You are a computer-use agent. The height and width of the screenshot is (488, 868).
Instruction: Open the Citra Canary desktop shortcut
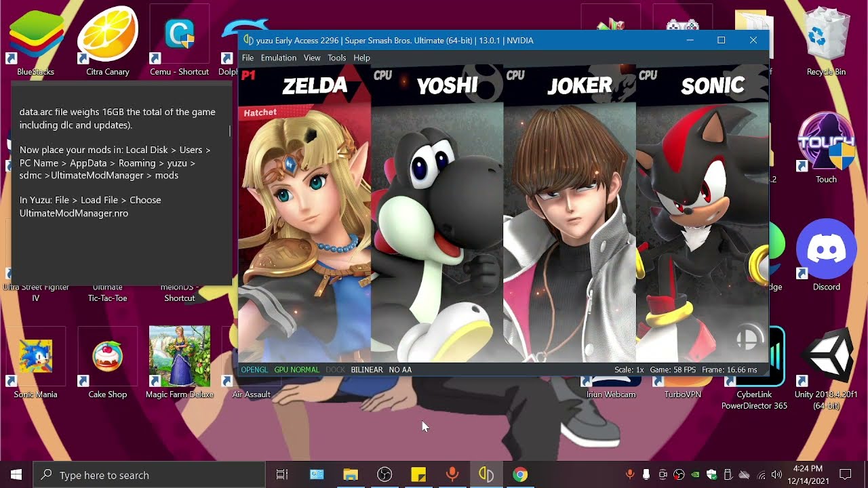pos(108,41)
